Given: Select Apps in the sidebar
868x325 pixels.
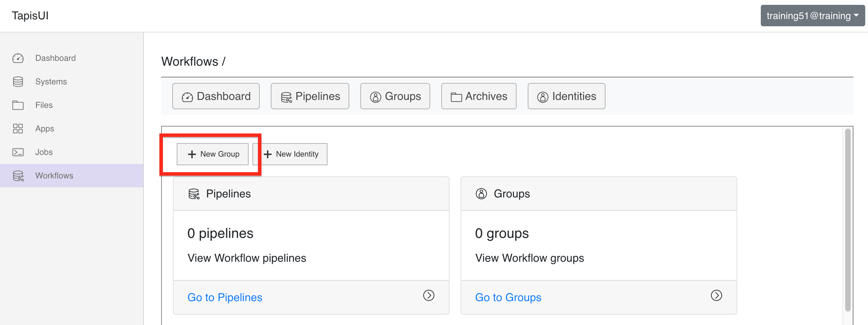Looking at the screenshot, I should 72,129.
